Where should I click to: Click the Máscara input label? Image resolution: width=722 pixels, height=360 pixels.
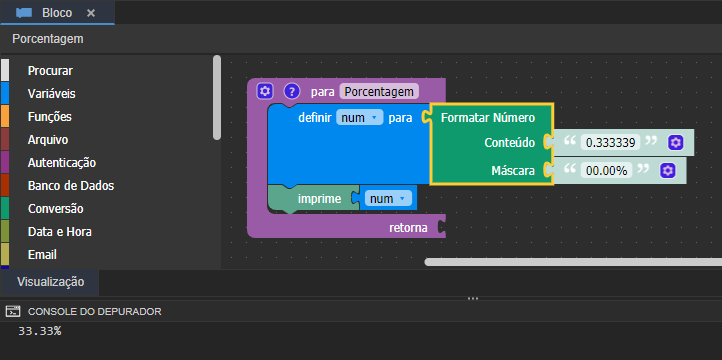(x=513, y=171)
